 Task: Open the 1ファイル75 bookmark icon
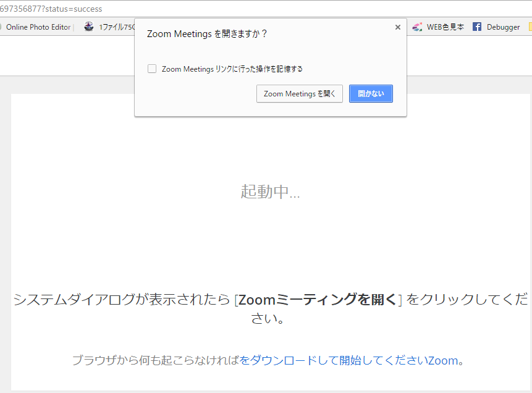coord(89,27)
